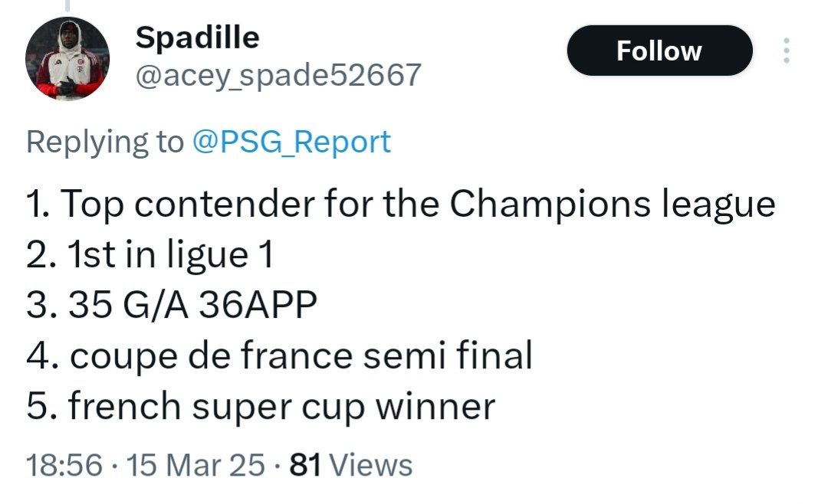This screenshot has height=504, width=828.
Task: Click the 15 Mar 25 date
Action: pos(195,465)
